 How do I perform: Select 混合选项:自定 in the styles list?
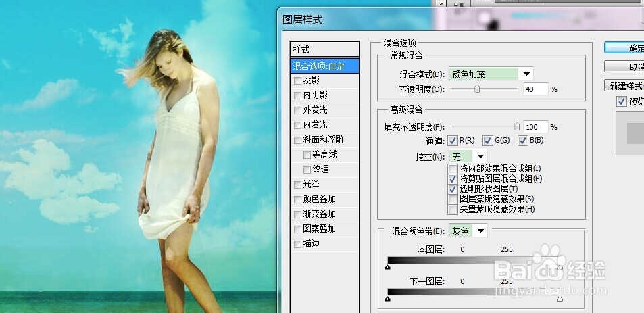324,66
